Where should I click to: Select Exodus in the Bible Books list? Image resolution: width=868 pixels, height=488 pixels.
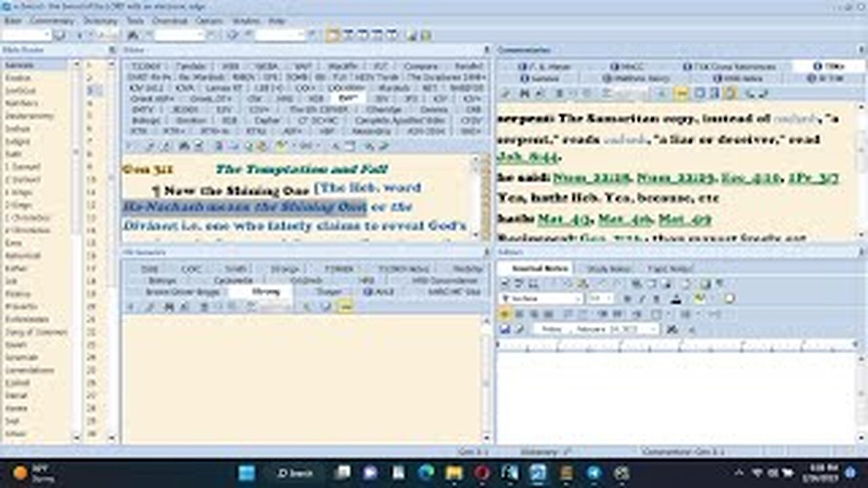tap(18, 78)
